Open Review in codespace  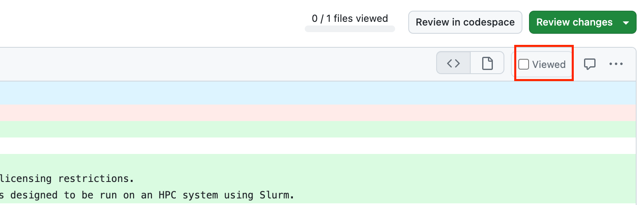coord(465,22)
